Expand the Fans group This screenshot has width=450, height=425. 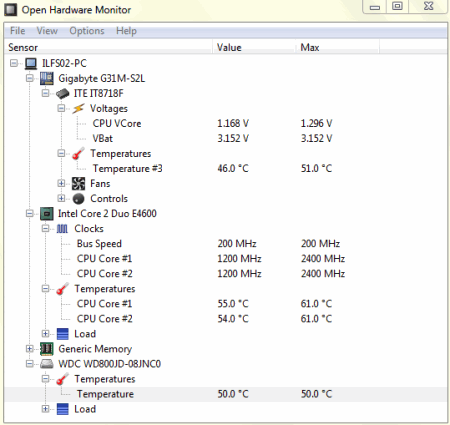tap(61, 183)
